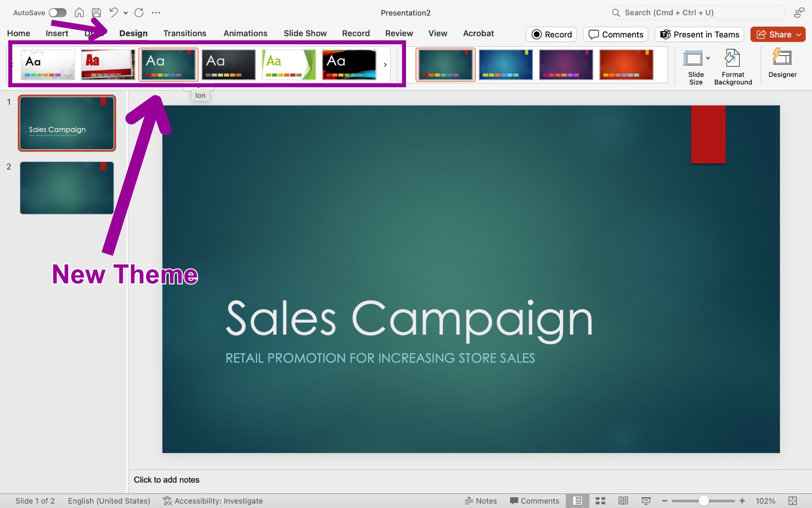Image resolution: width=812 pixels, height=508 pixels.
Task: Select the black colorful theme thumbnail
Action: [x=349, y=64]
